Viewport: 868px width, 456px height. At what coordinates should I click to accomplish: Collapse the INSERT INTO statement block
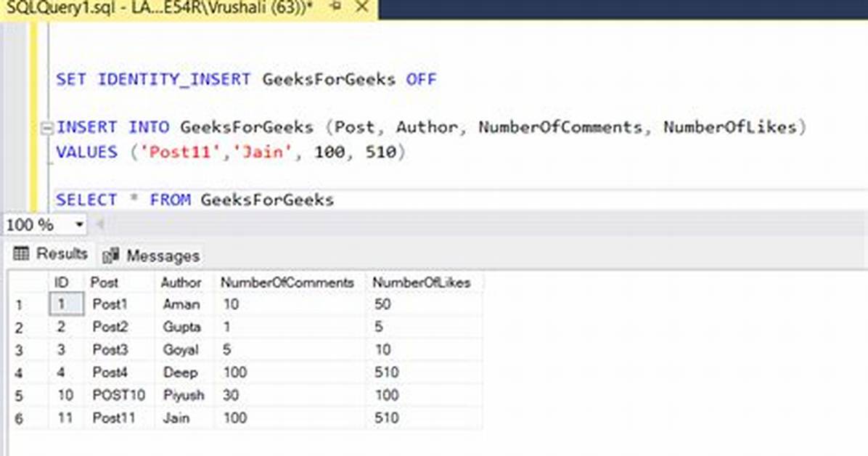point(47,129)
